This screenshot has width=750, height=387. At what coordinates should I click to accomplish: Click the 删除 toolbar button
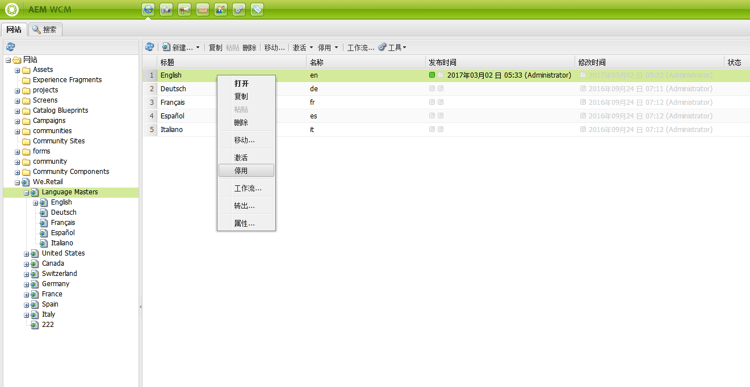click(x=249, y=47)
